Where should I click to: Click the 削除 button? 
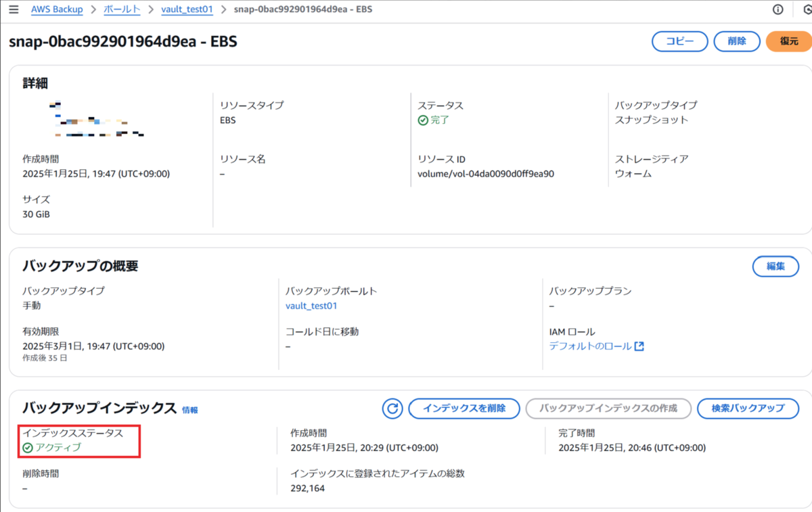pyautogui.click(x=737, y=41)
